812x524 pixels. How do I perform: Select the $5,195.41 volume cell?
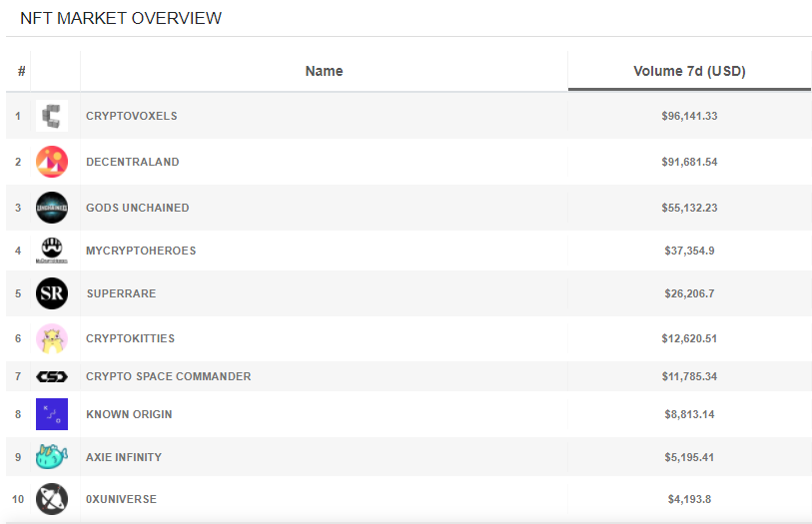point(689,457)
